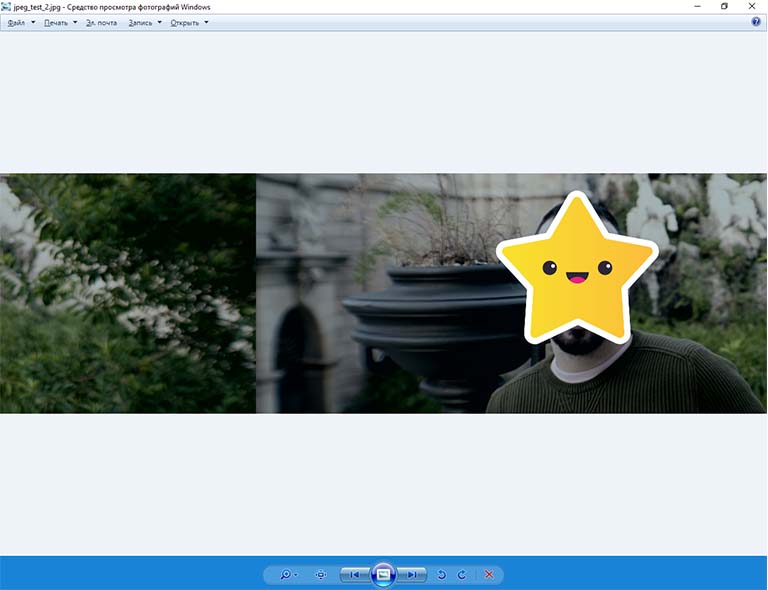Viewport: 768px width, 590px height.
Task: Open the help question mark icon
Action: [756, 22]
